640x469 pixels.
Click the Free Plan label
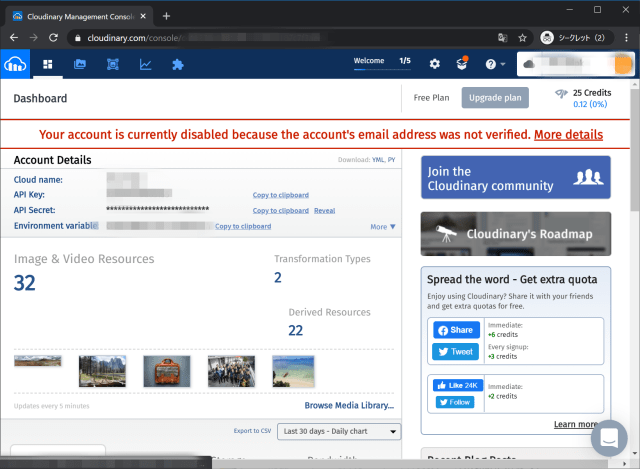tap(431, 98)
